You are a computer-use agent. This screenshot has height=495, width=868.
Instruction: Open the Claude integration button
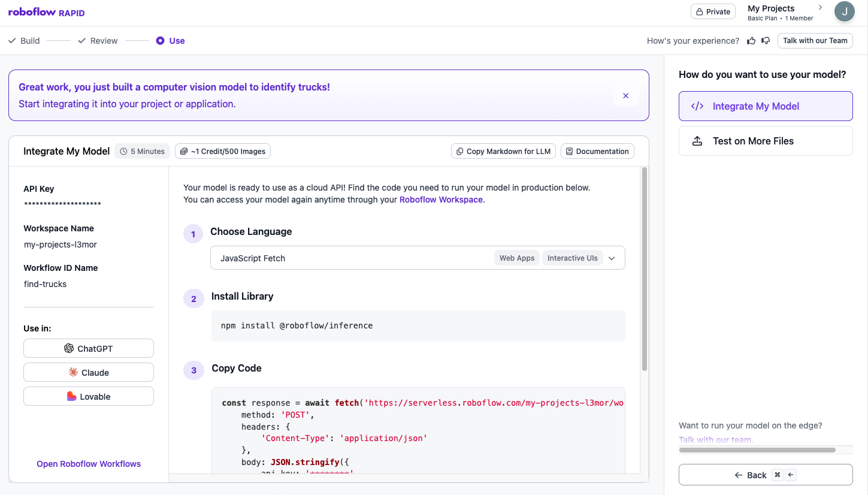pyautogui.click(x=89, y=373)
